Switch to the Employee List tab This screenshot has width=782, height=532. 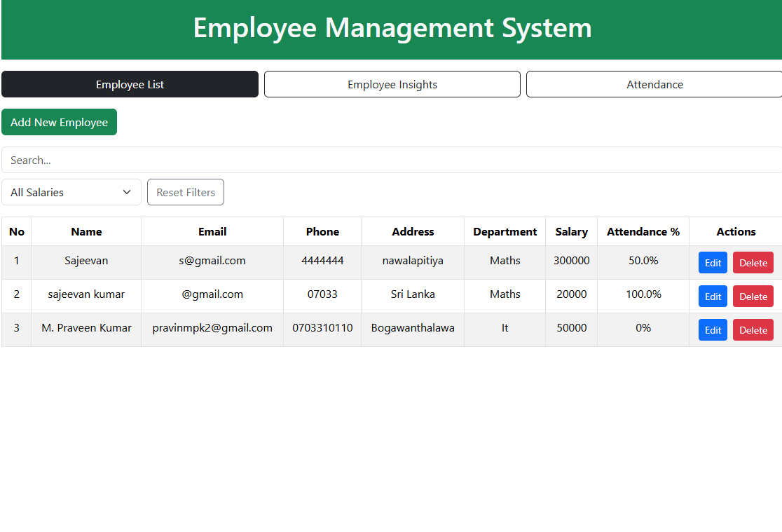[130, 84]
